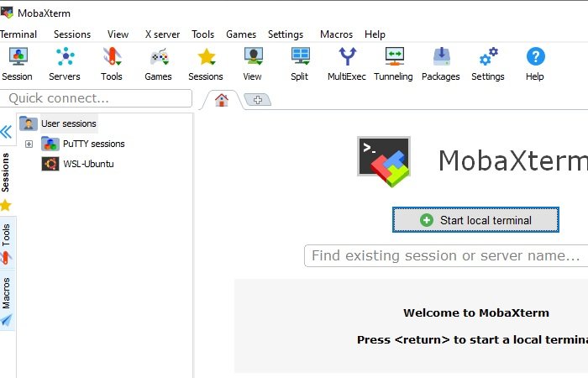Open the Tools toolbar icon
The width and height of the screenshot is (588, 378).
(112, 64)
